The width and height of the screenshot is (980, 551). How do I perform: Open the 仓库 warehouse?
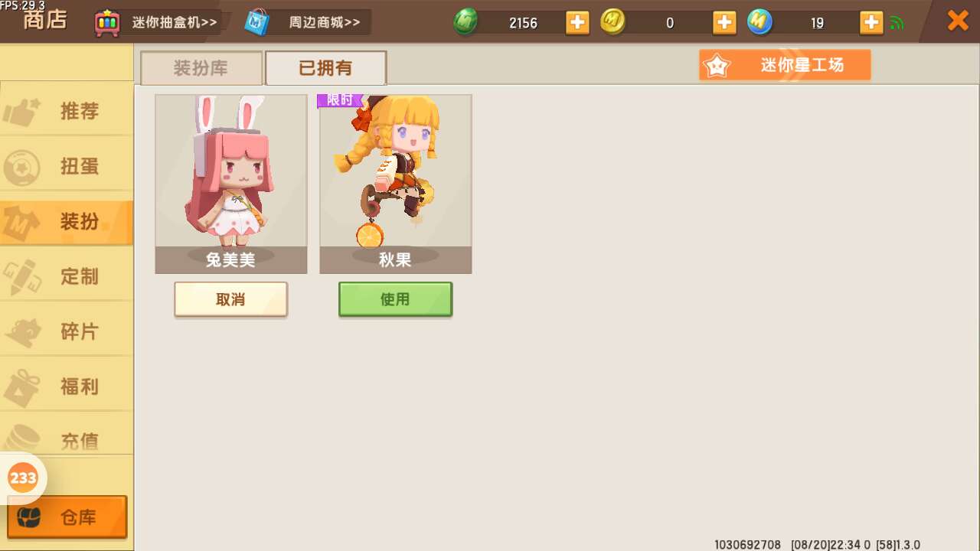coord(67,517)
